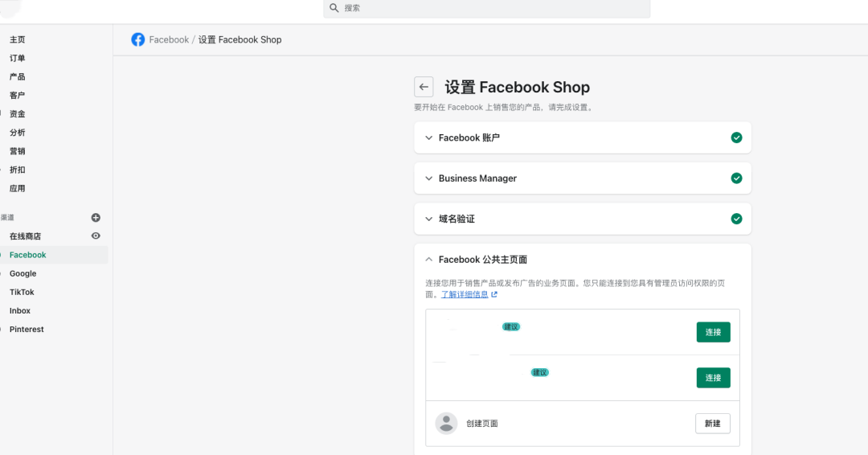Open 应用 in the sidebar
The height and width of the screenshot is (455, 868).
(17, 188)
